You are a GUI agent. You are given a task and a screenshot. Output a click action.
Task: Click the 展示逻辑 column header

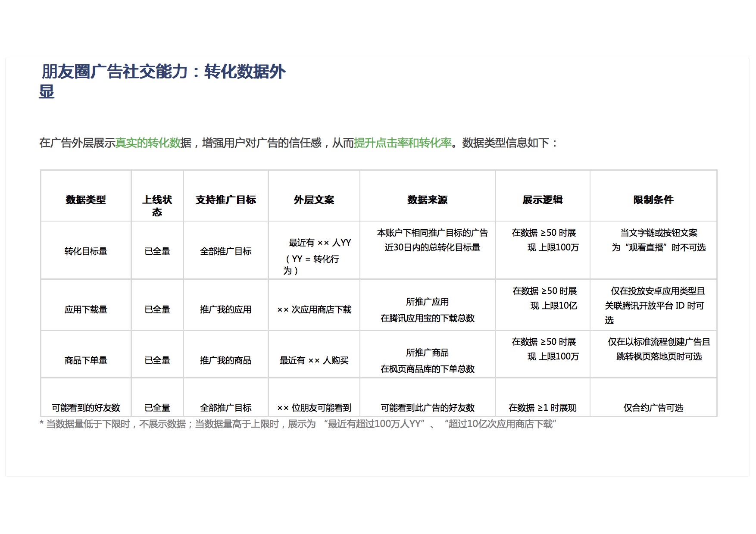pyautogui.click(x=542, y=200)
